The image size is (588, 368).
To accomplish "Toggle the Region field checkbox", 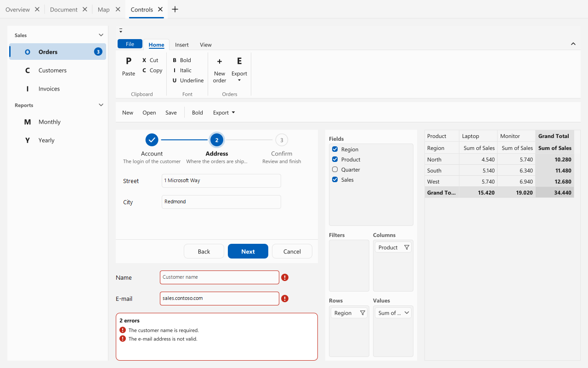I will (335, 149).
